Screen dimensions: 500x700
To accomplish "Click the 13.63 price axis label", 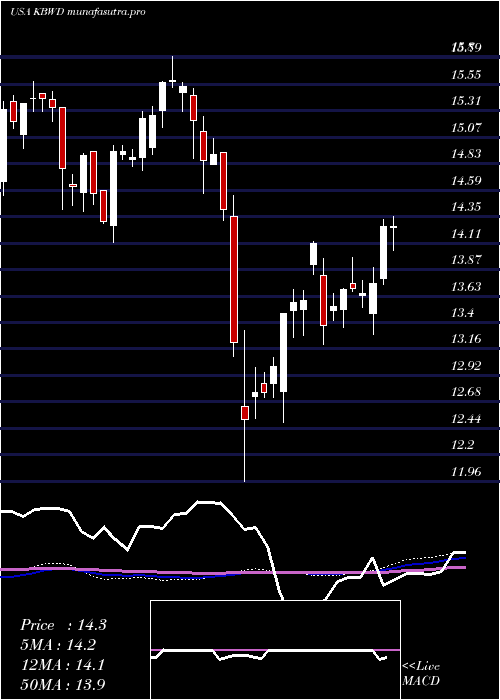I will (x=466, y=286).
